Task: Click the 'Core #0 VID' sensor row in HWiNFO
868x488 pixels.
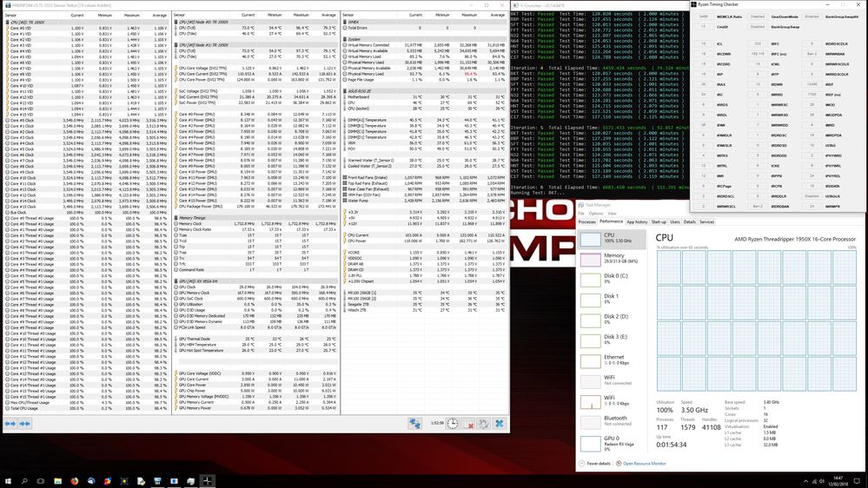Action: [x=86, y=28]
